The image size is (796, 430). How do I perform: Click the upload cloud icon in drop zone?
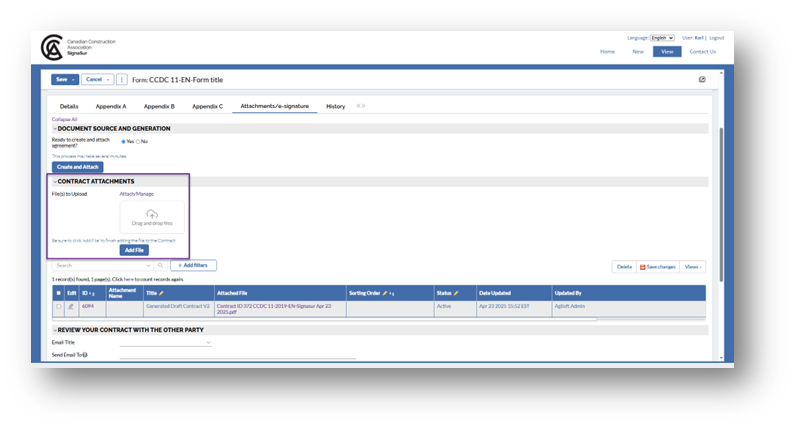[x=152, y=214]
